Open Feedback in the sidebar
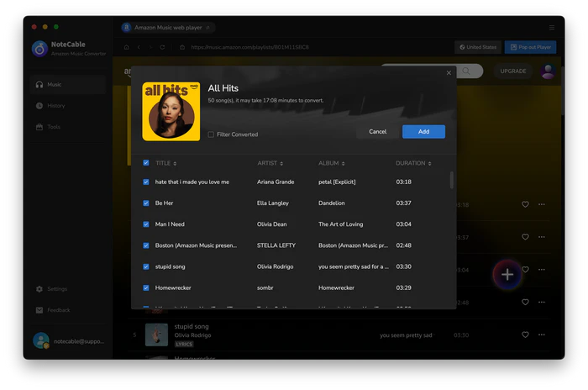 (68, 309)
